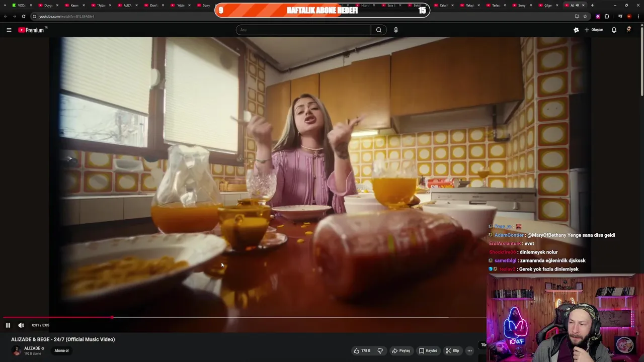
Task: Click the purple extension icon in toolbar
Action: 598,17
